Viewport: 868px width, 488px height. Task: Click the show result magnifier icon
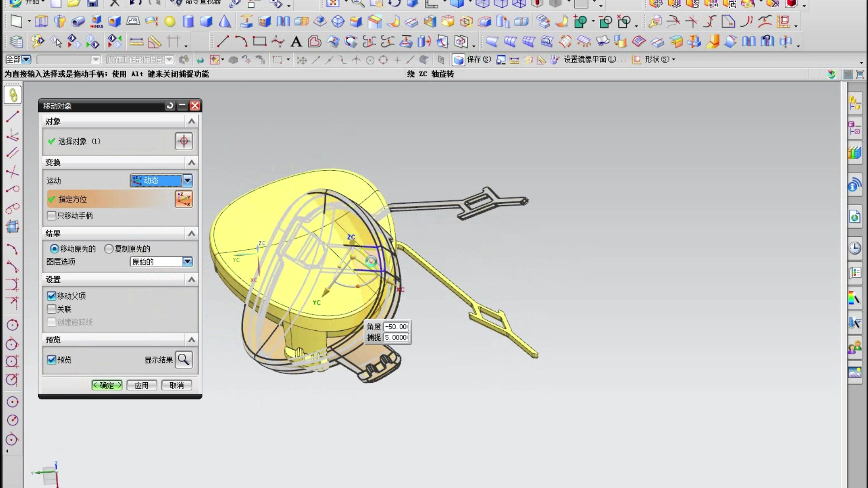click(x=184, y=360)
